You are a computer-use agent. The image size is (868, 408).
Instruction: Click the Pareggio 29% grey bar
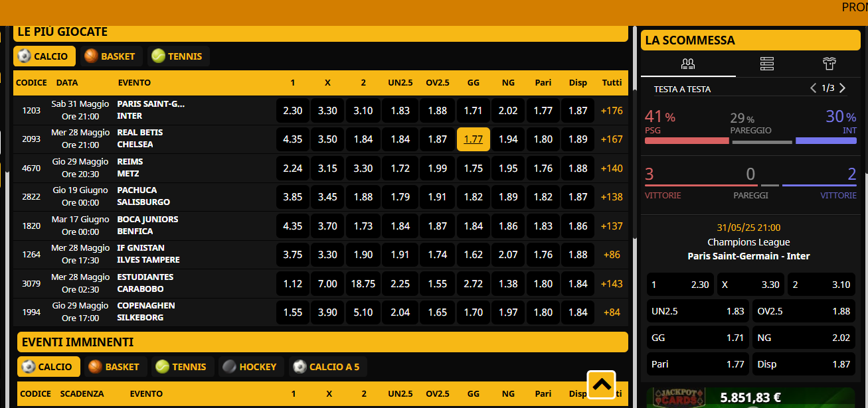[762, 142]
